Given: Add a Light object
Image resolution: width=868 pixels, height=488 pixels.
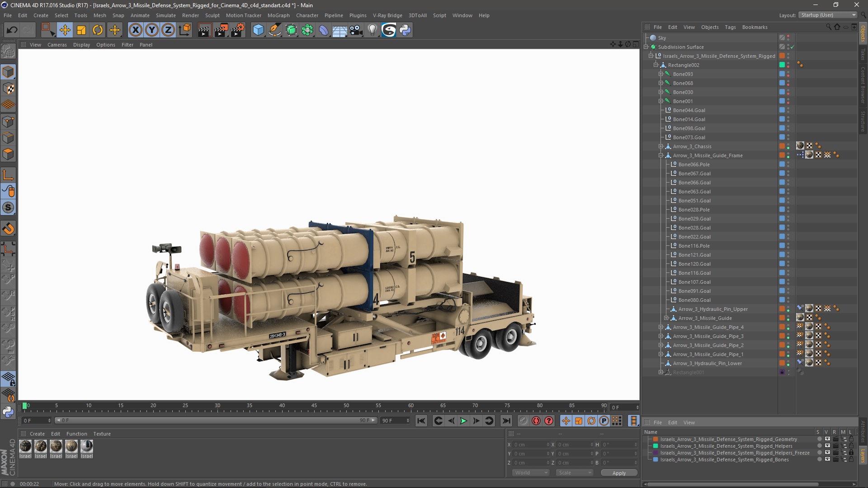Looking at the screenshot, I should (373, 30).
